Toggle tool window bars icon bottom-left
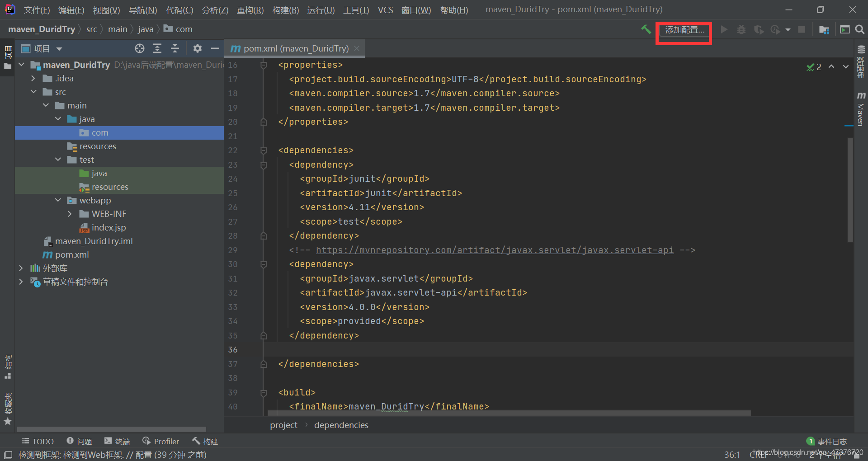 (8, 455)
